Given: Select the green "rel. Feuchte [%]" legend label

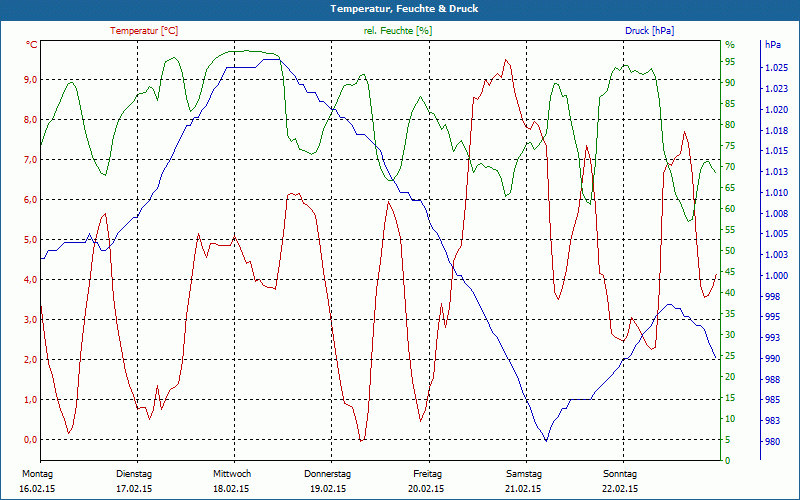Looking at the screenshot, I should pyautogui.click(x=397, y=31).
